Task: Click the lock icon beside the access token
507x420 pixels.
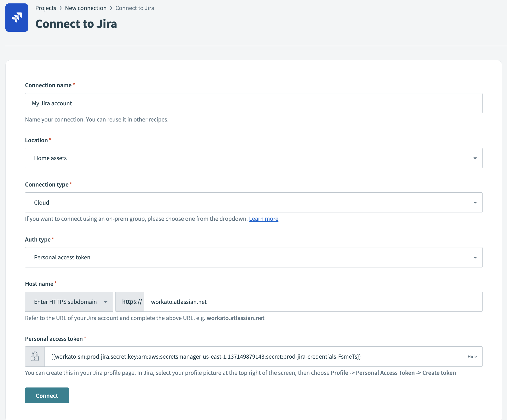Action: pyautogui.click(x=35, y=356)
